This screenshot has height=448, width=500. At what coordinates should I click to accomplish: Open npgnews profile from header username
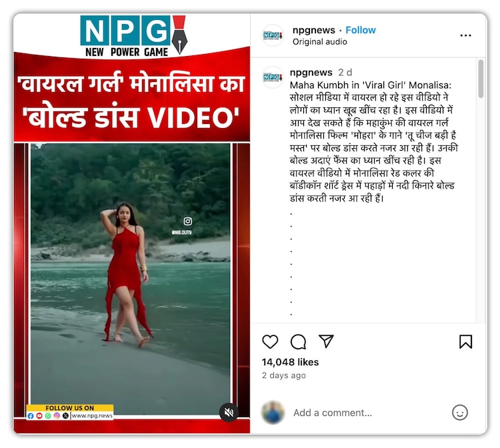click(x=314, y=30)
